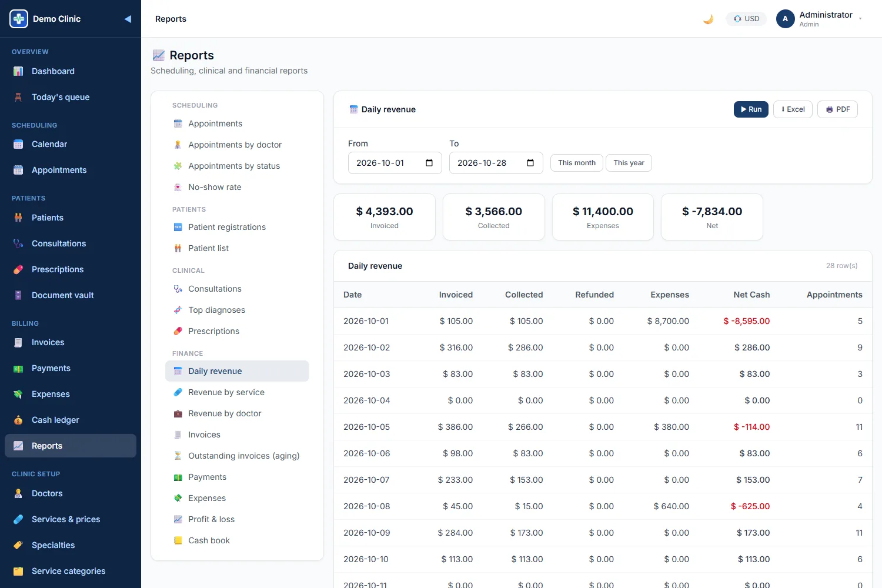The width and height of the screenshot is (882, 588).
Task: Click the Net Cash column header
Action: click(x=751, y=295)
